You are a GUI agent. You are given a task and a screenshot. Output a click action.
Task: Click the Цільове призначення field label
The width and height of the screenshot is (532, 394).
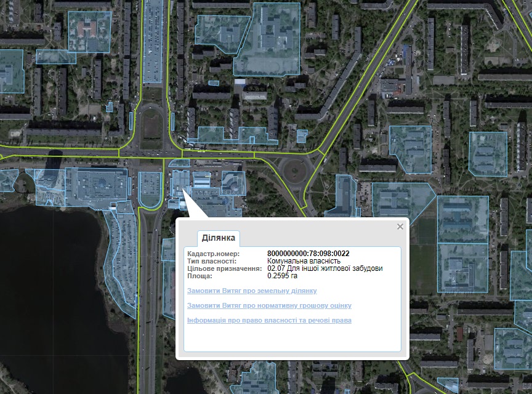coord(225,268)
